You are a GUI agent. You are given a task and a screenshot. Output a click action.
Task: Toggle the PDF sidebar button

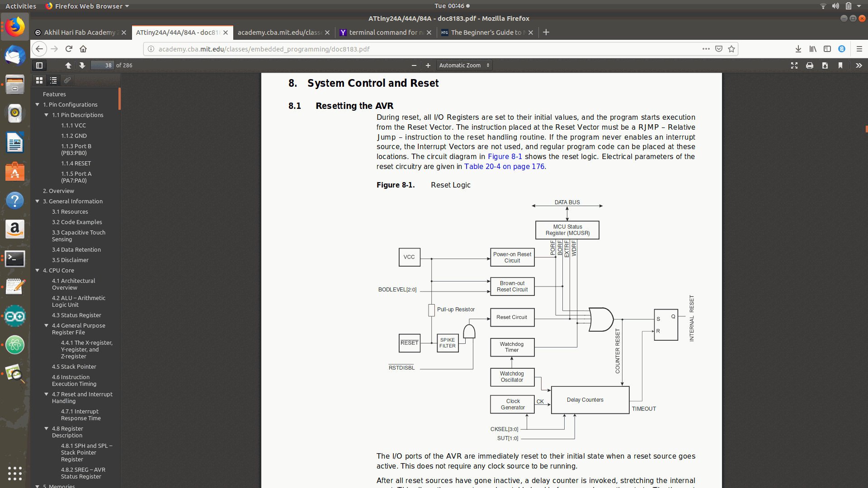[39, 66]
